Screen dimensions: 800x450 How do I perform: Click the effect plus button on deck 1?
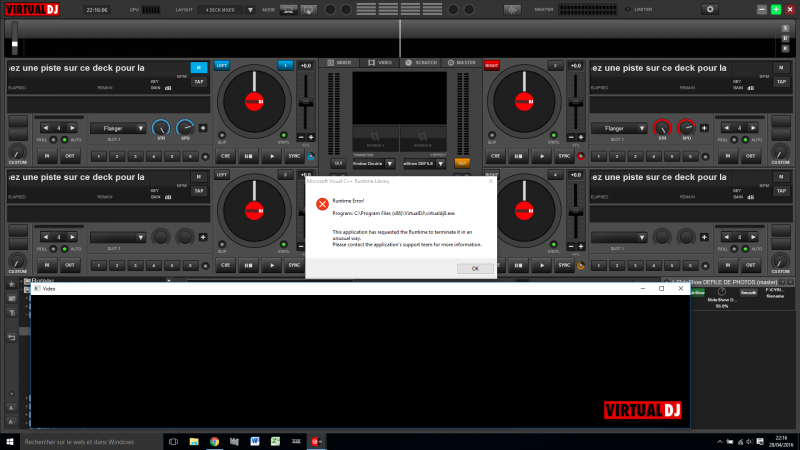pos(203,128)
